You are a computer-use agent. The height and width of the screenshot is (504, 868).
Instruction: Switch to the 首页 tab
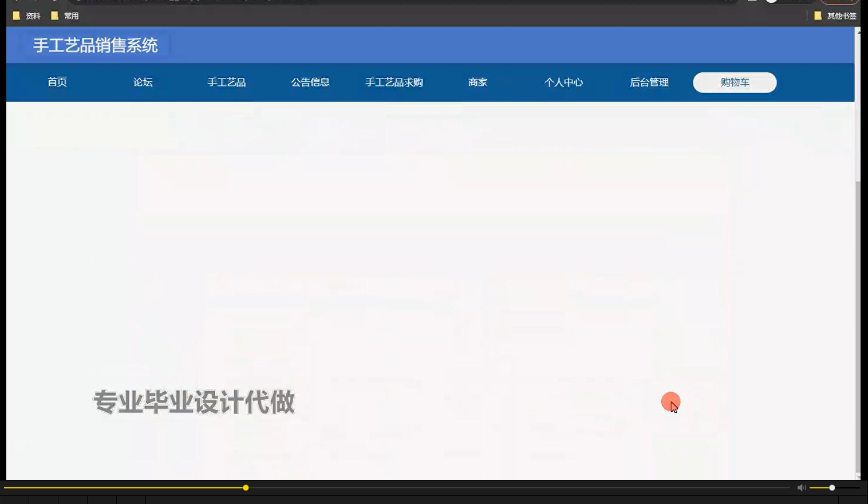click(57, 82)
